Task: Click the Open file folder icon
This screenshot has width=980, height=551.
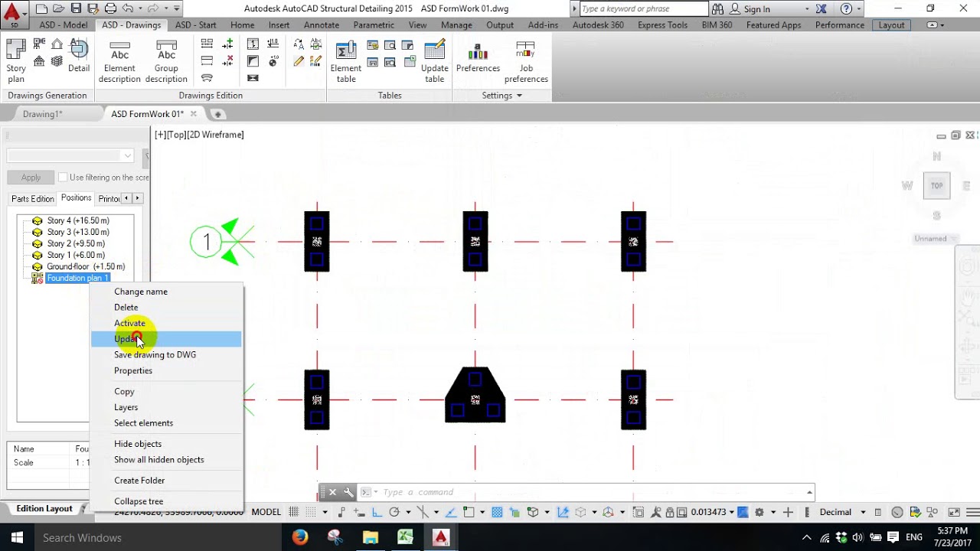Action: pos(59,8)
